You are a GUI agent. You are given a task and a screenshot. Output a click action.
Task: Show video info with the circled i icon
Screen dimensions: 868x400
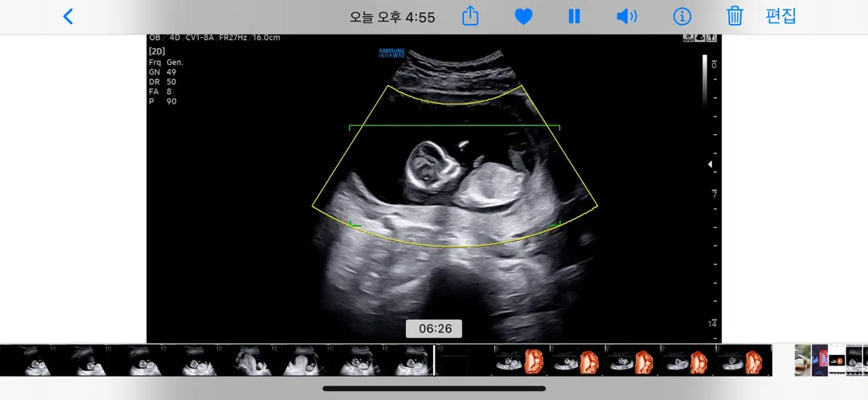coord(682,17)
